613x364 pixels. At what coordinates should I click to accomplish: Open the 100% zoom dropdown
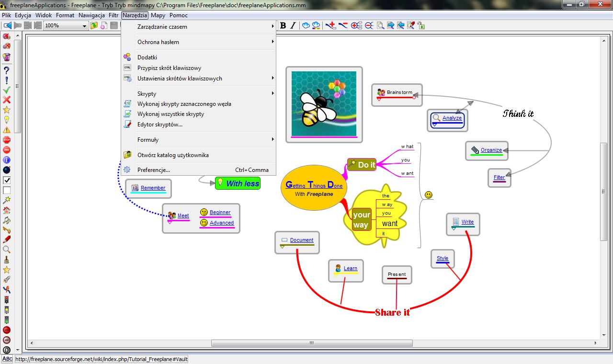pyautogui.click(x=84, y=25)
